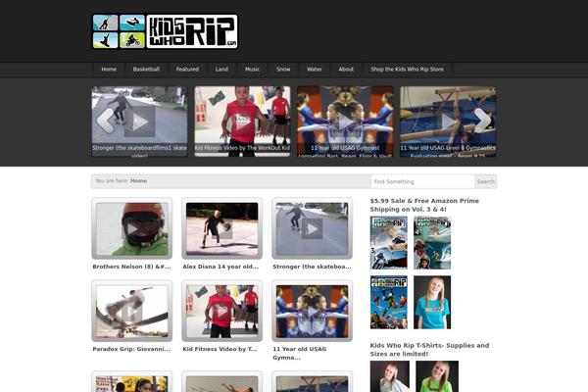Open the Water category
Screen dimensions: 588x392
tap(315, 70)
